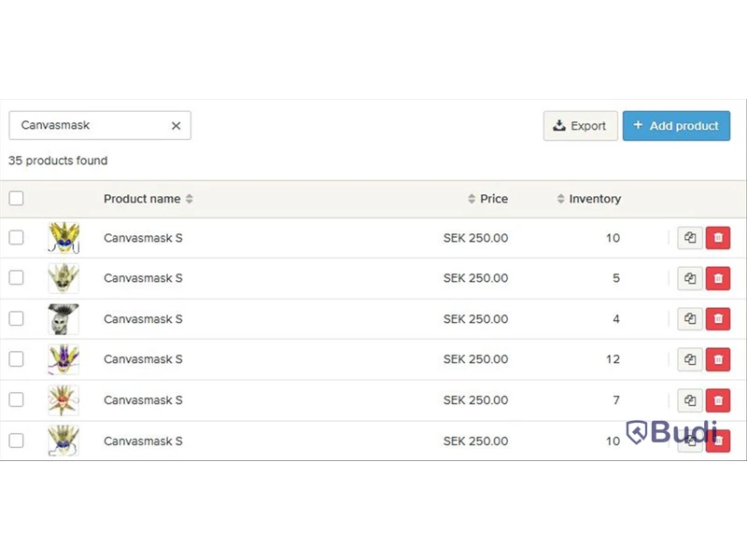Check the topmost product row's checkbox
The image size is (747, 560).
16,237
